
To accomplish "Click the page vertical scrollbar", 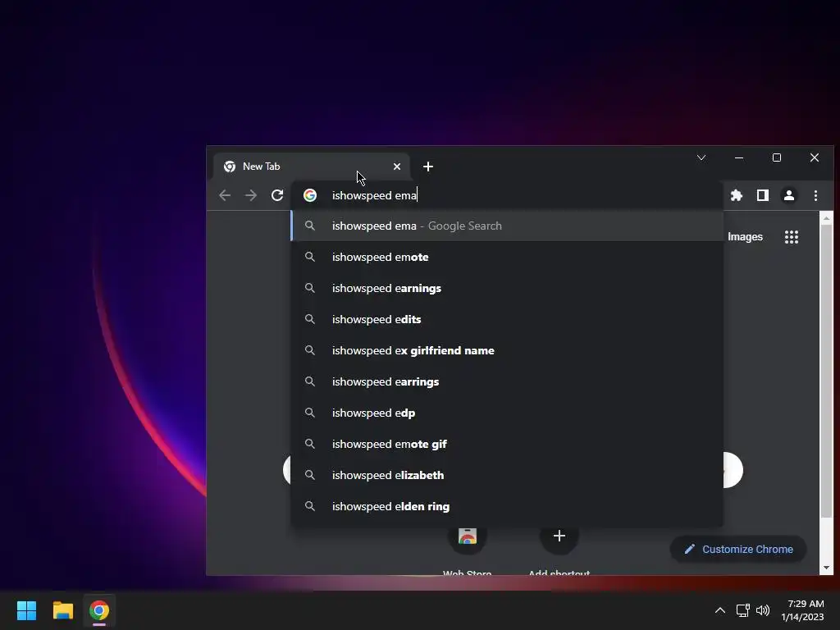I will 826,372.
